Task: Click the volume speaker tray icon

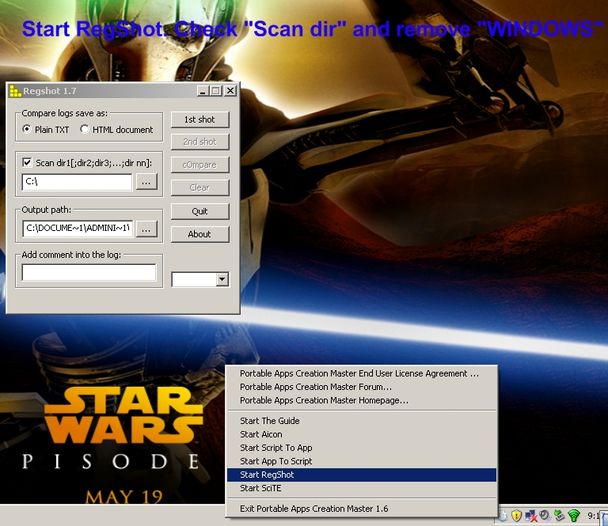Action: point(545,515)
